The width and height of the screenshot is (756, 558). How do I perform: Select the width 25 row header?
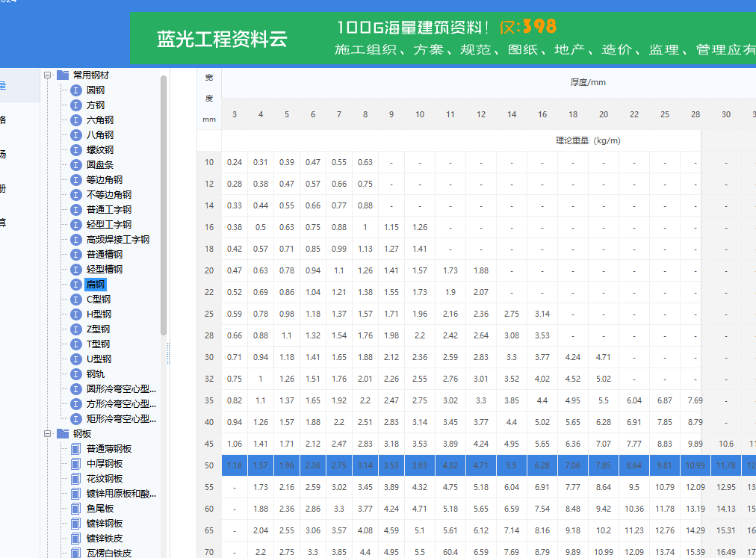pos(208,314)
